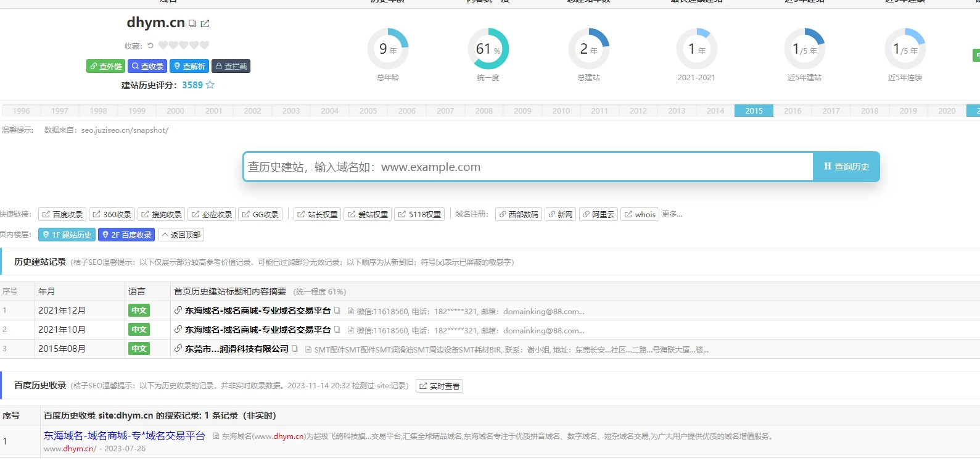Set favorite rating to fifth heart

pos(204,45)
